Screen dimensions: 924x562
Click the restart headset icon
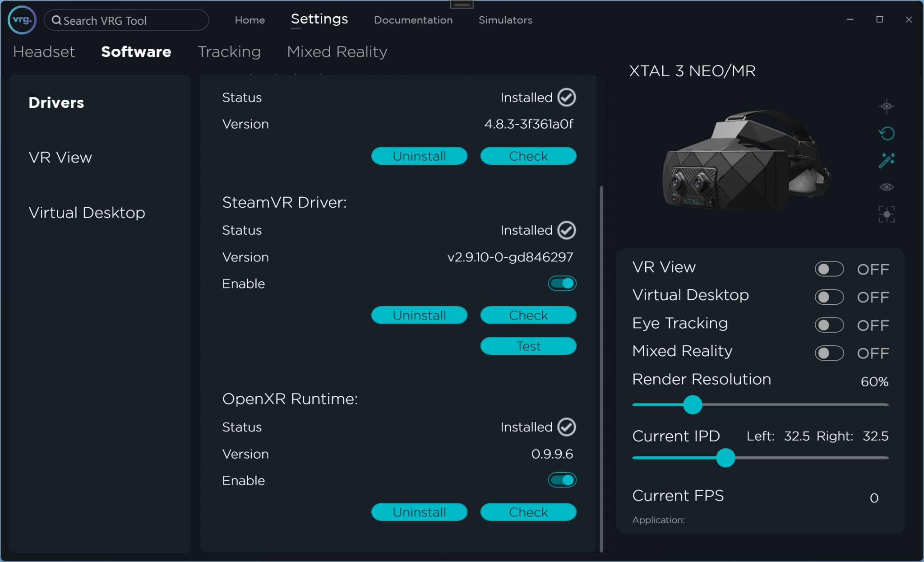(887, 133)
